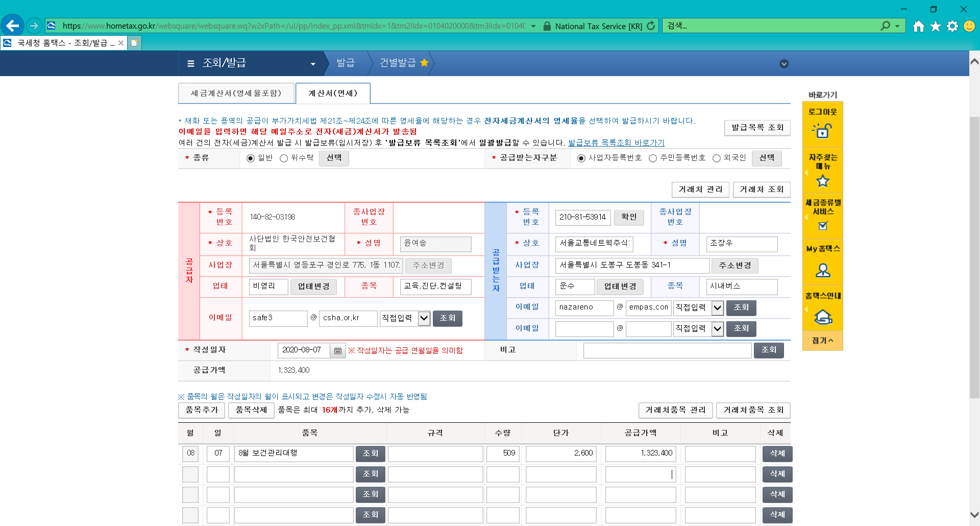Refresh the page with the reload icon

pos(651,26)
